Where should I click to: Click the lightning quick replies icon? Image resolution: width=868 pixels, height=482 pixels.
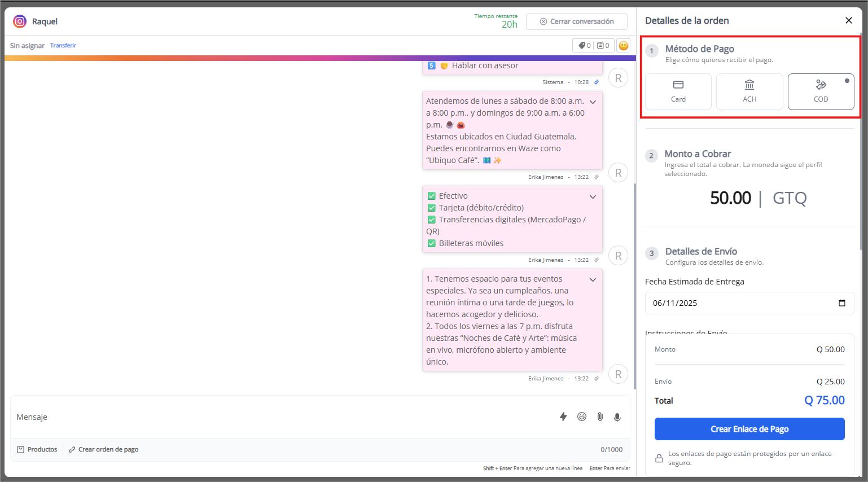(x=563, y=417)
